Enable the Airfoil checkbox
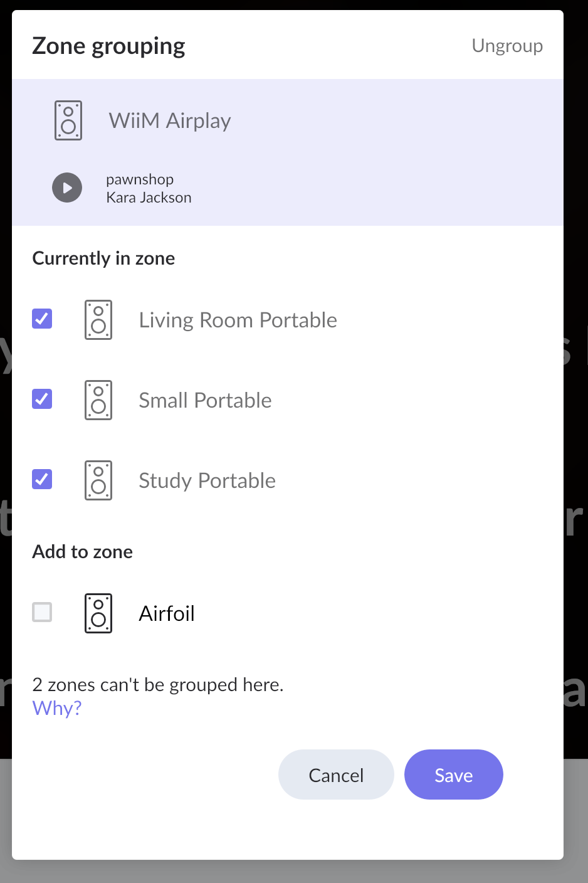Viewport: 588px width, 883px height. [x=42, y=612]
